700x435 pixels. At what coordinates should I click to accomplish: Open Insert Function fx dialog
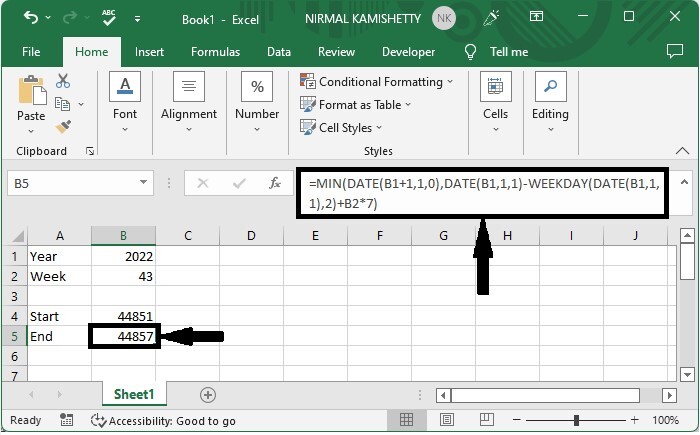pos(275,183)
